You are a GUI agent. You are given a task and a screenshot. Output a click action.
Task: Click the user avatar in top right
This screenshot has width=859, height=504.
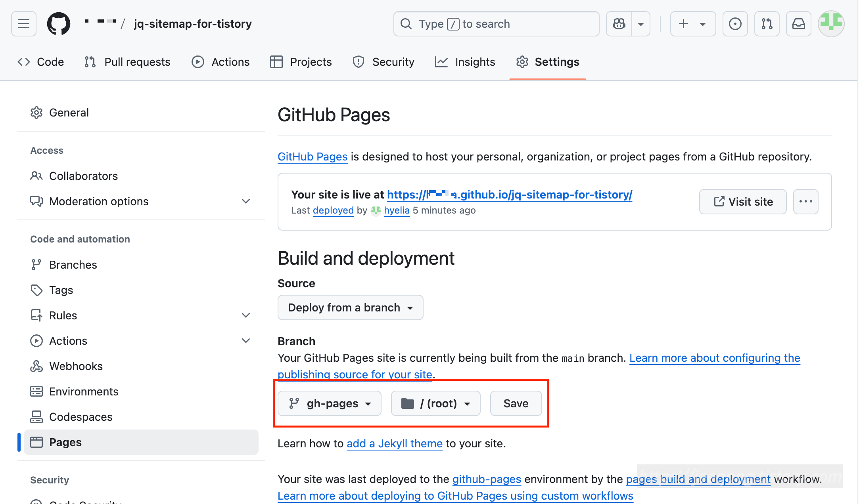(x=831, y=24)
